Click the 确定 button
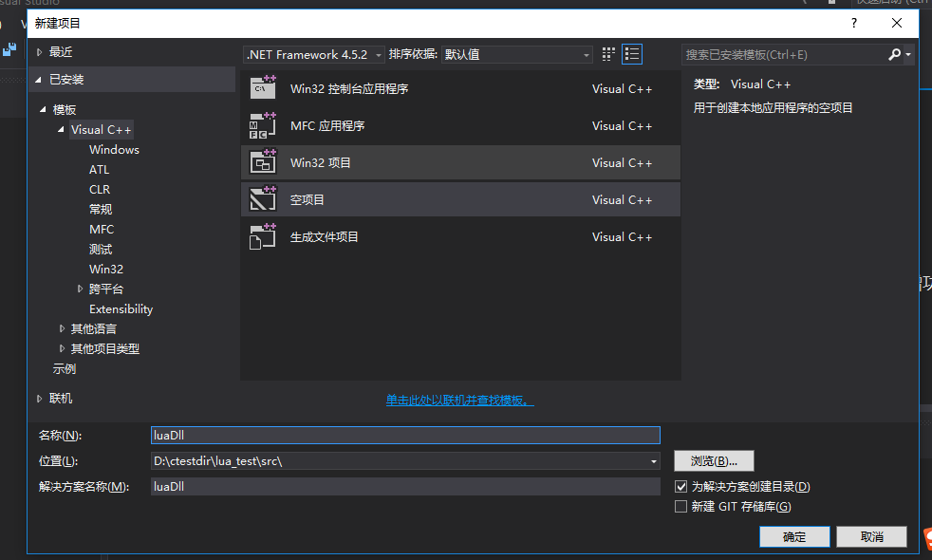 pyautogui.click(x=793, y=536)
